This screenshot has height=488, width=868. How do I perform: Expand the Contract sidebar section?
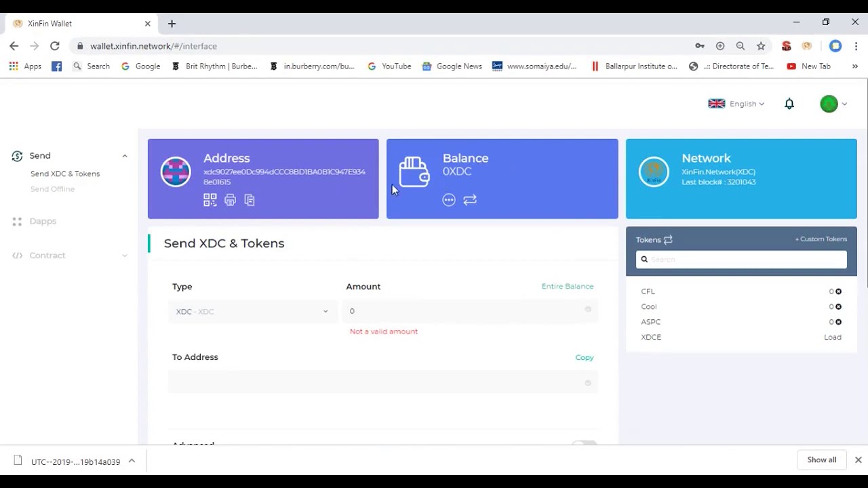[x=125, y=256]
